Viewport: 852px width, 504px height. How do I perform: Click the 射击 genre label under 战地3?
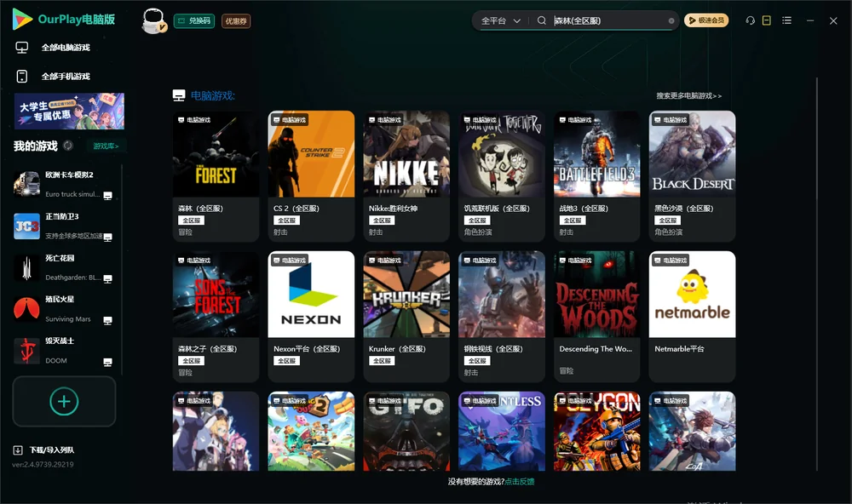567,232
